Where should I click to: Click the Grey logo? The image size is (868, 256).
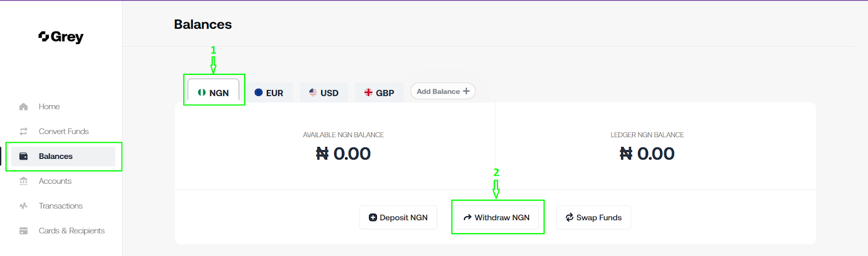point(61,37)
